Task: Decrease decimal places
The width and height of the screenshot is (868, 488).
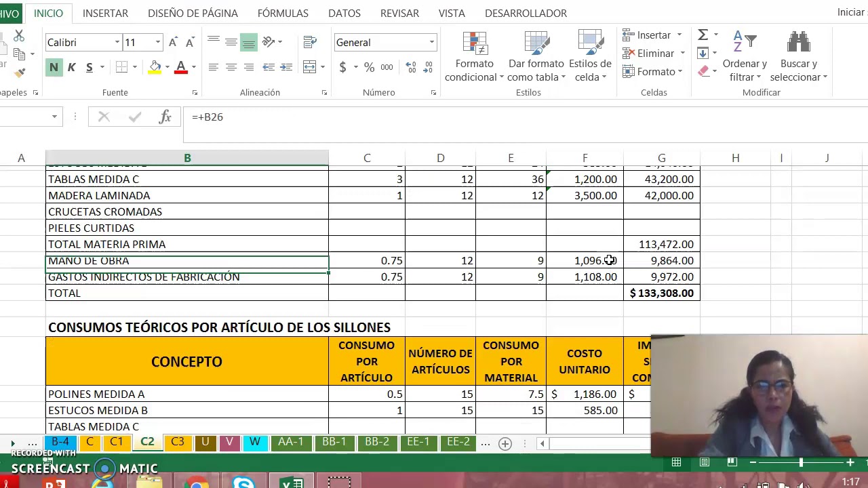Action: (x=429, y=67)
